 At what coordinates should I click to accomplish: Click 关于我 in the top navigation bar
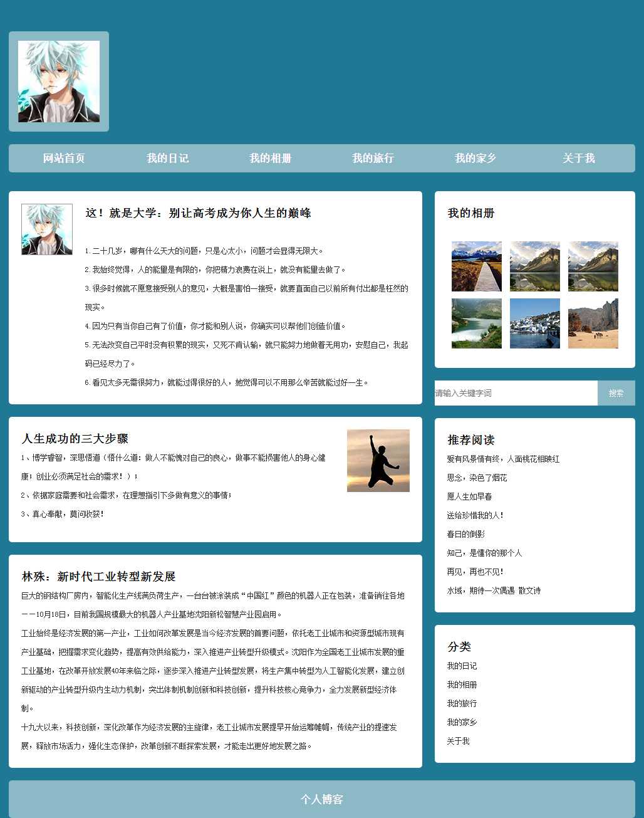coord(578,158)
